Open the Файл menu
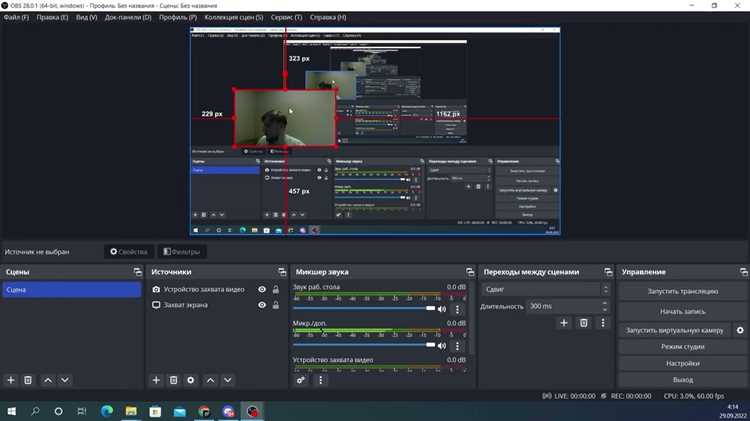The image size is (750, 421). pyautogui.click(x=16, y=17)
